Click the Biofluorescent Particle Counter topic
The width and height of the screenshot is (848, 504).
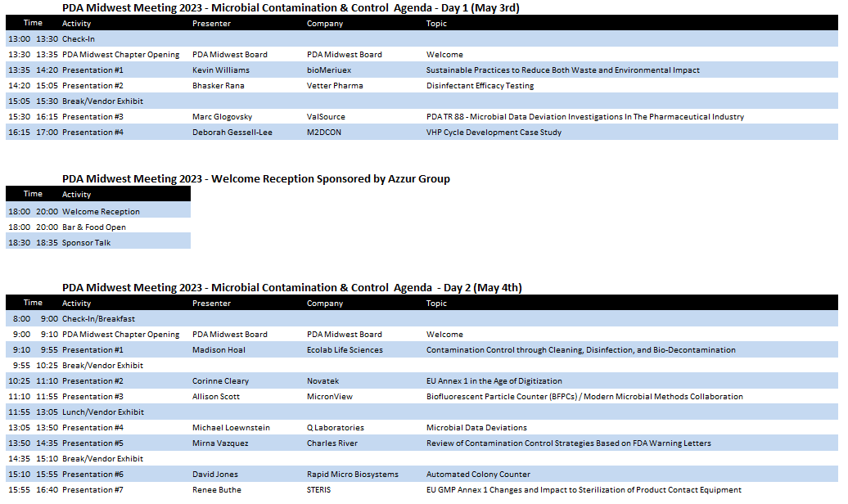point(584,397)
